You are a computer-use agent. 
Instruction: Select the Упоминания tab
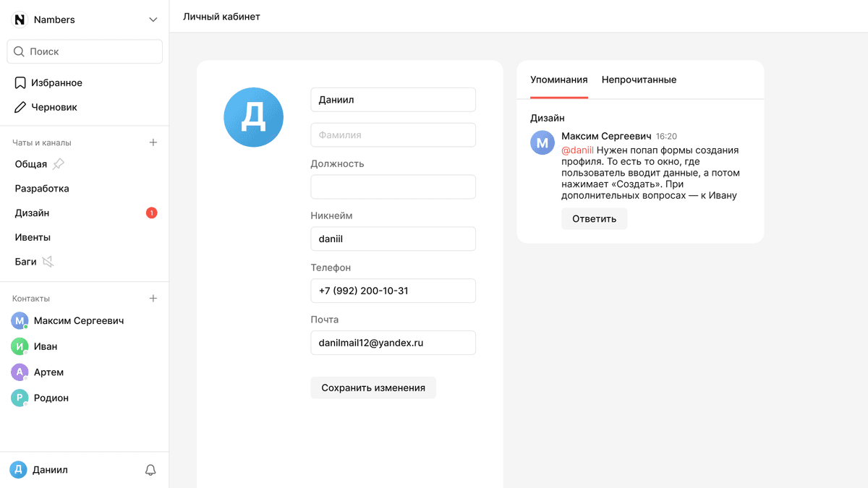tap(558, 80)
